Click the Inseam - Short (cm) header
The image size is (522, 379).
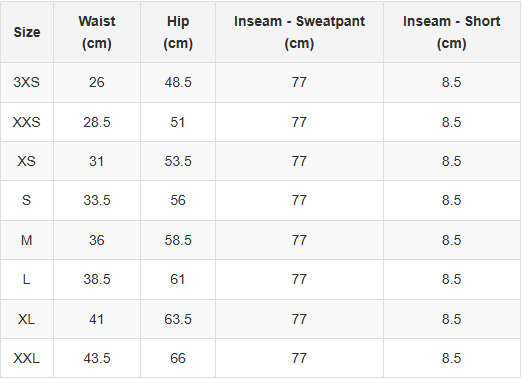(451, 32)
